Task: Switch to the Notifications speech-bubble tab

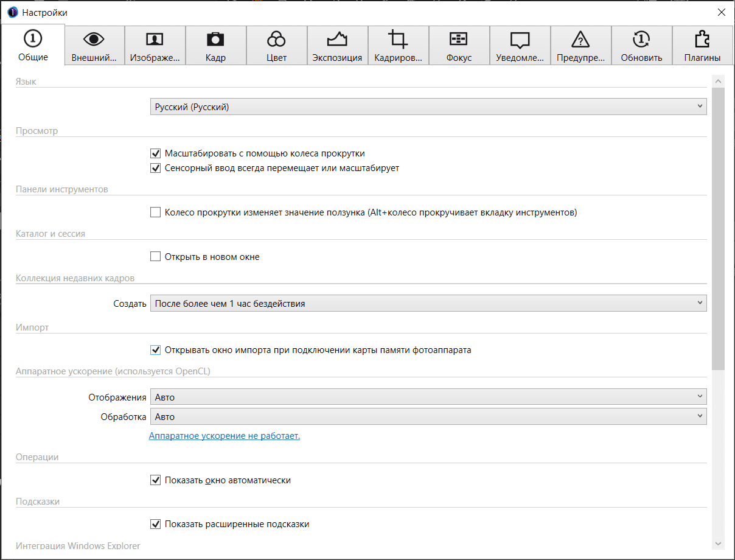Action: [x=520, y=46]
